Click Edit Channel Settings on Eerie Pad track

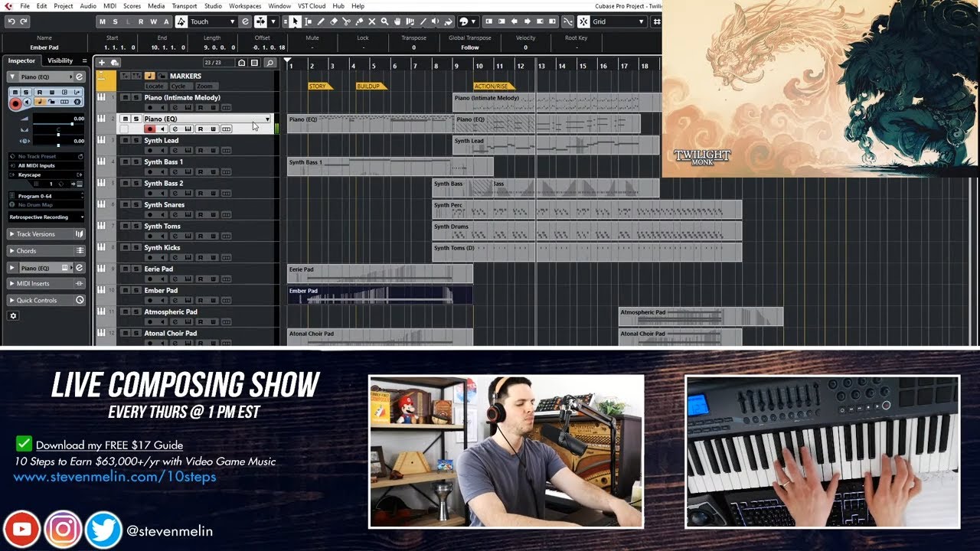175,279
